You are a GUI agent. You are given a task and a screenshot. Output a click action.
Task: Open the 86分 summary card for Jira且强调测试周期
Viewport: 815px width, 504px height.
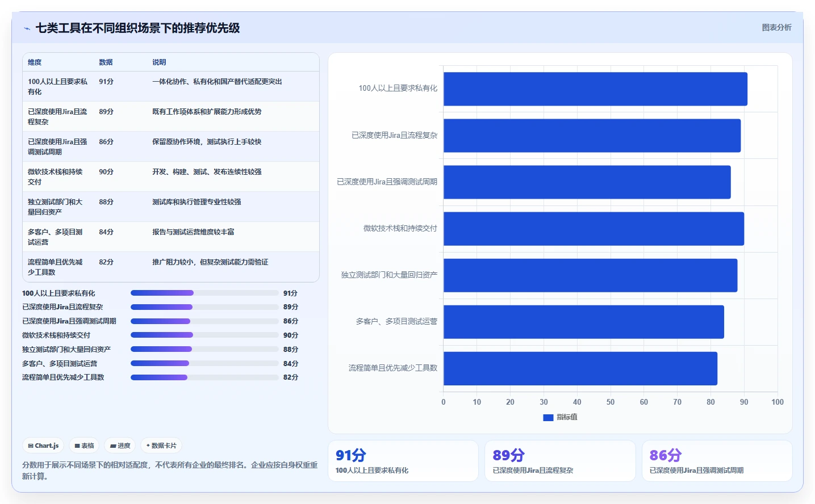click(717, 461)
